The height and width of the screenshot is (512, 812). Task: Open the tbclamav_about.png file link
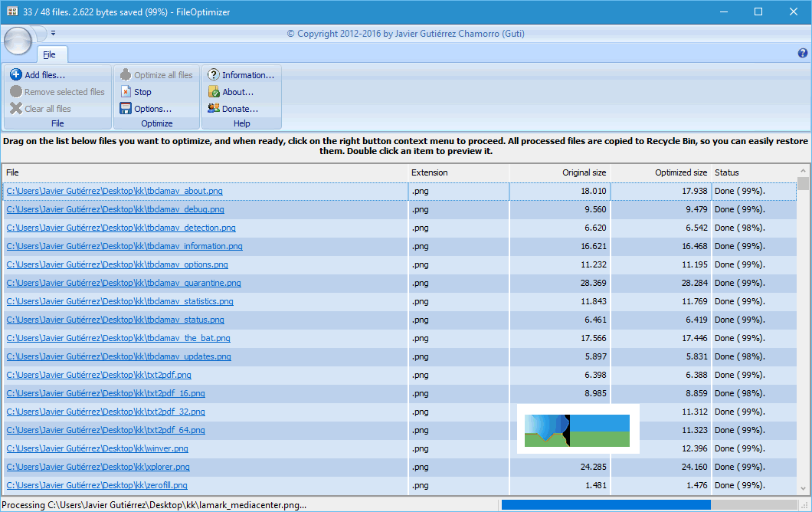point(114,191)
